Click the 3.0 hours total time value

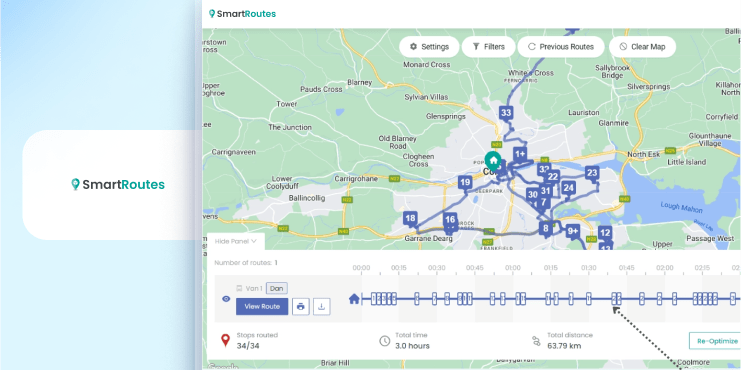pyautogui.click(x=412, y=346)
